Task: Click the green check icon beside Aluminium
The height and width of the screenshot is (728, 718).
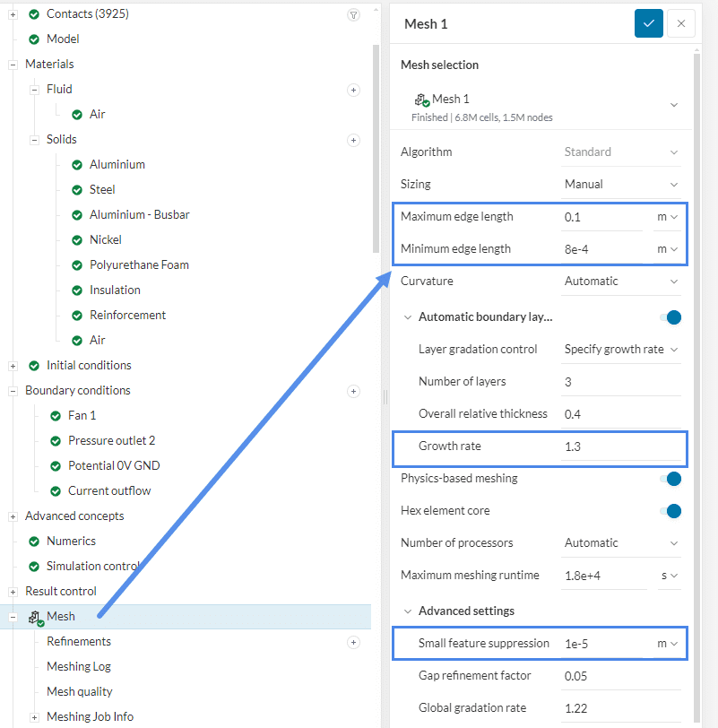Action: pyautogui.click(x=77, y=165)
